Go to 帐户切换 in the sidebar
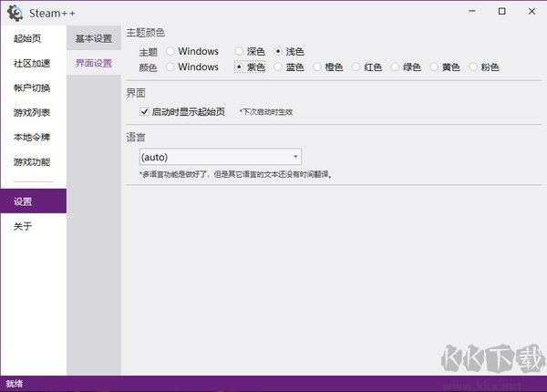 click(x=32, y=88)
